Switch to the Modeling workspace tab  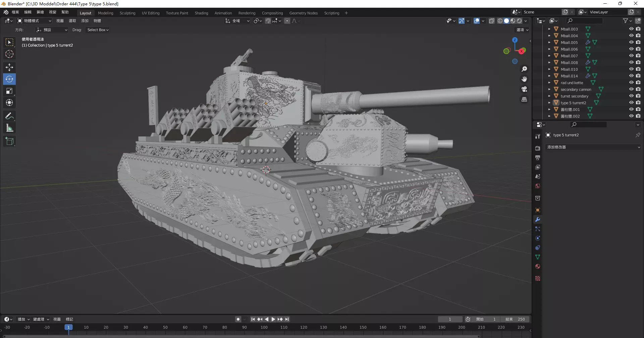(105, 13)
